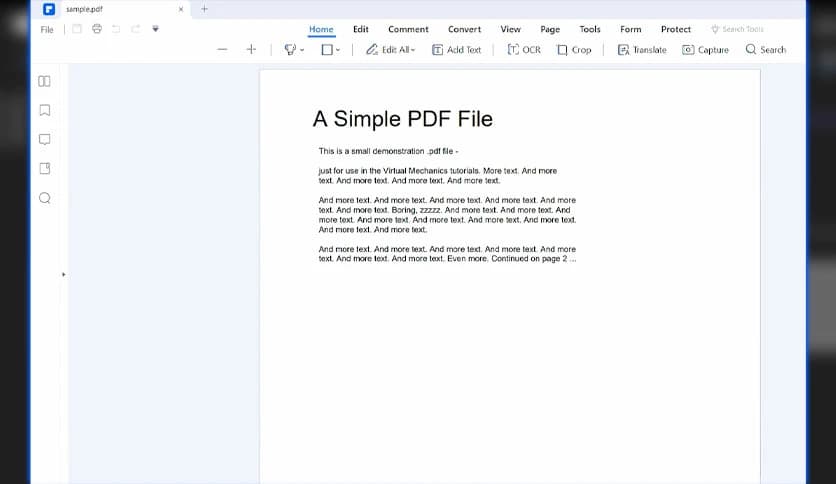
Task: Click the Search button in toolbar
Action: [766, 50]
